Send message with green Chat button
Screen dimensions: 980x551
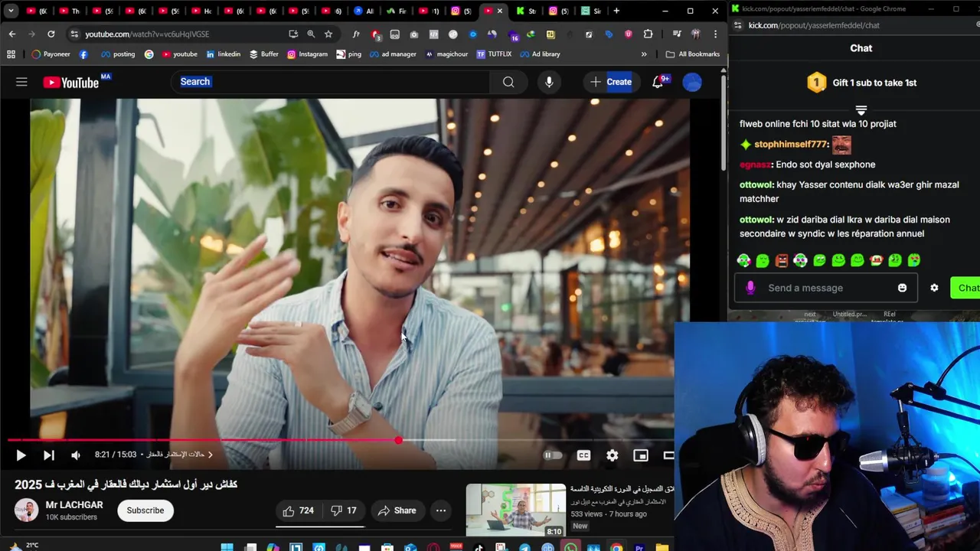click(966, 288)
